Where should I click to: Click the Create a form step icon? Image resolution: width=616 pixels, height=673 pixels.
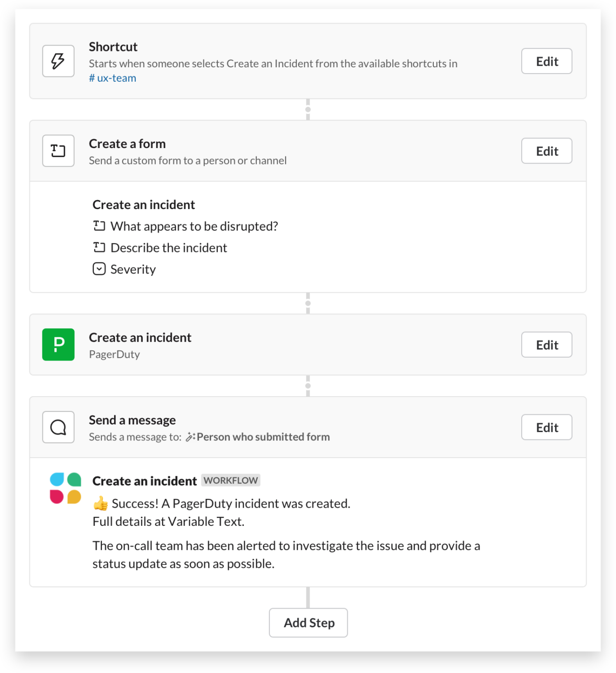coord(58,151)
